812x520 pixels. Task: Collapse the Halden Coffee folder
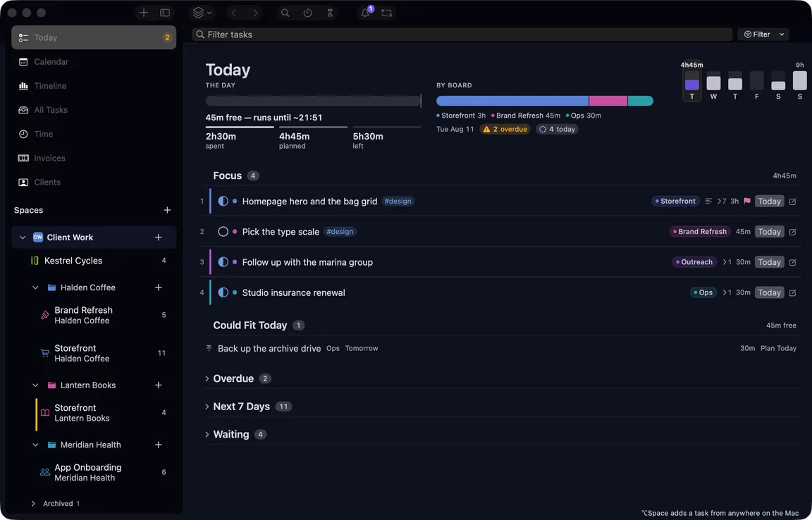click(x=35, y=287)
